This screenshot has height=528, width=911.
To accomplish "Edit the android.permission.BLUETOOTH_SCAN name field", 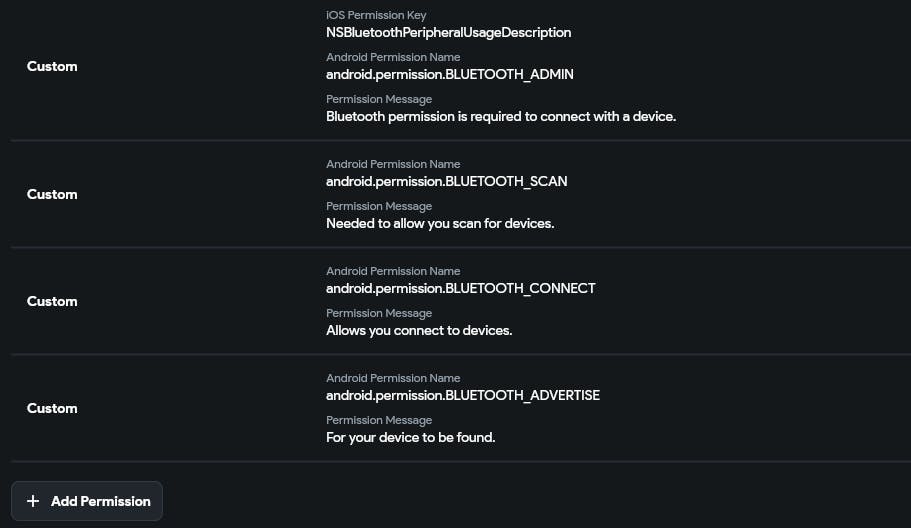I will 446,181.
